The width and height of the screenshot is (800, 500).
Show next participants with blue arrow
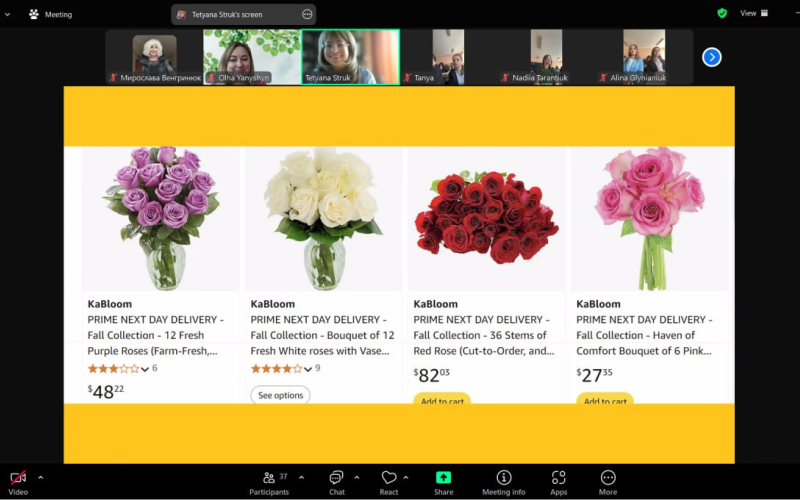pos(712,57)
